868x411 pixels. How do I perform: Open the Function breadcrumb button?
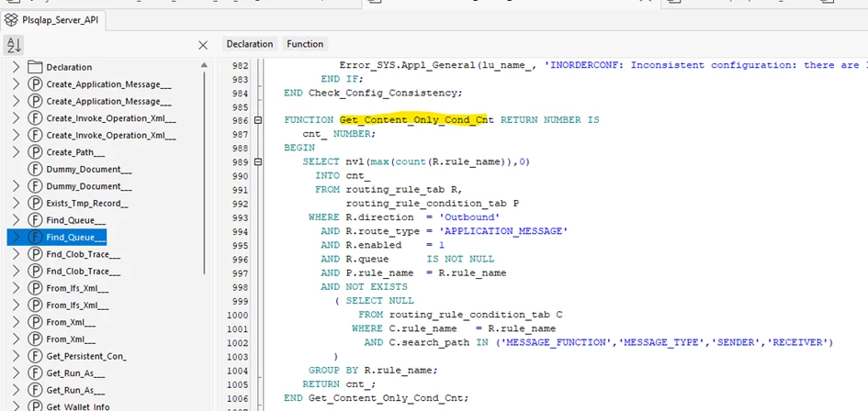[x=305, y=44]
